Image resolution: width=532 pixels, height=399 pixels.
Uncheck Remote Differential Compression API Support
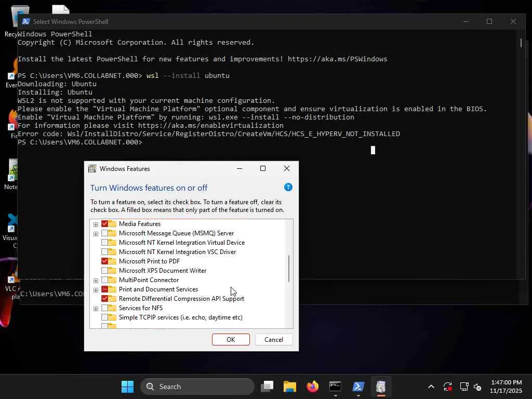pos(104,299)
